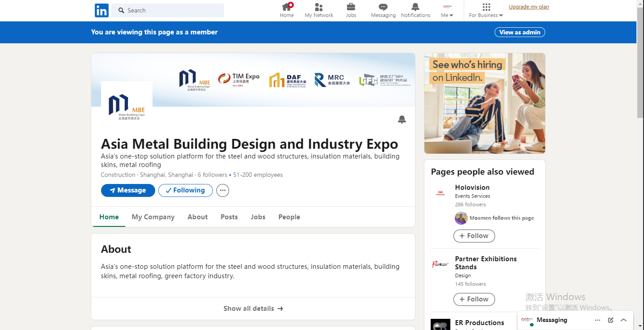Click the View as admin button

[520, 32]
